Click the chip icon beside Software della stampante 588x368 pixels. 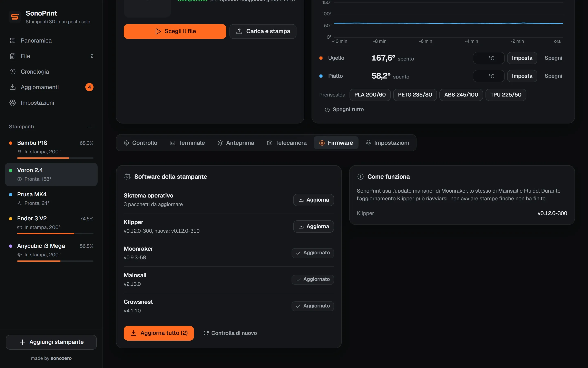(127, 177)
